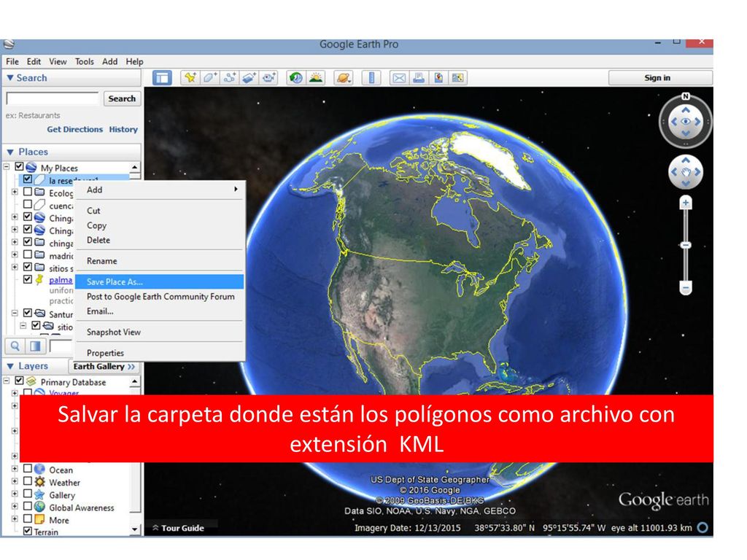Start the Record a Tour tool

(x=268, y=77)
